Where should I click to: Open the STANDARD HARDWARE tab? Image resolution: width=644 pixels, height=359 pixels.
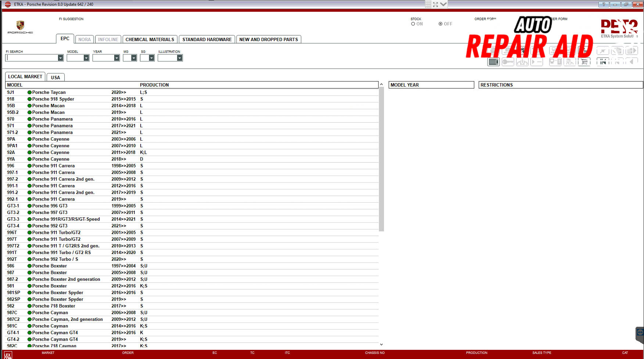coord(207,39)
